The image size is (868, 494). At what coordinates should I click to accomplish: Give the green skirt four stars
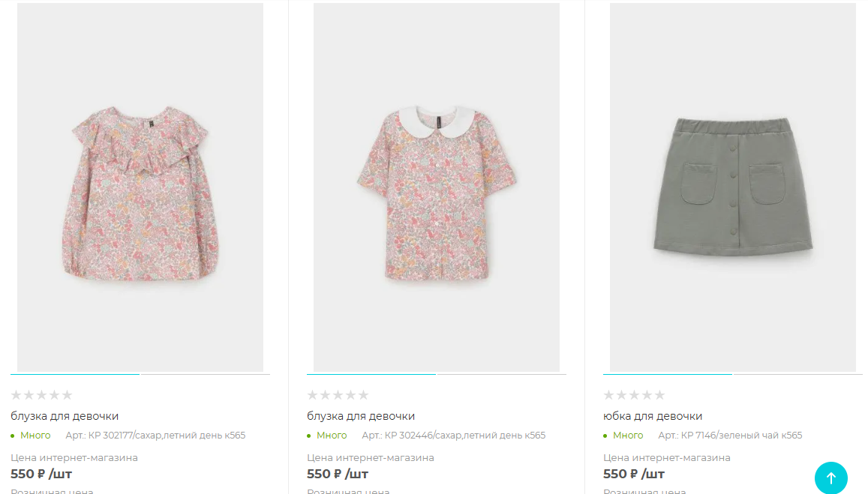(647, 395)
